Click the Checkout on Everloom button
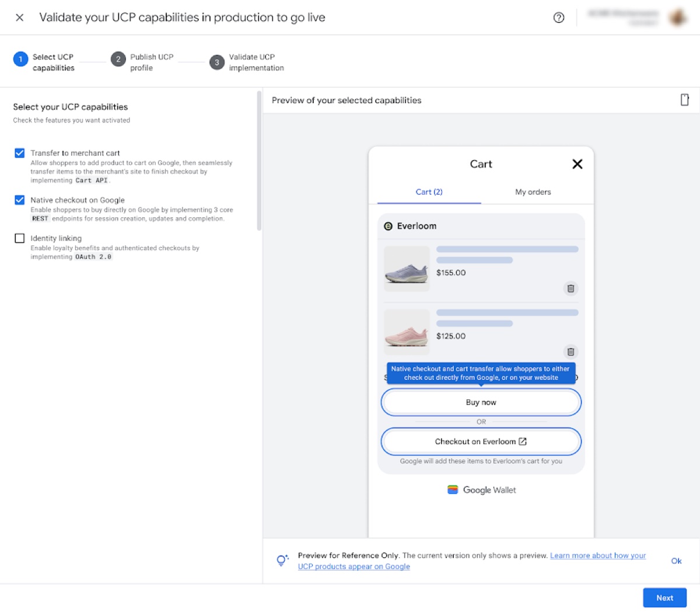700x612 pixels. coord(481,441)
